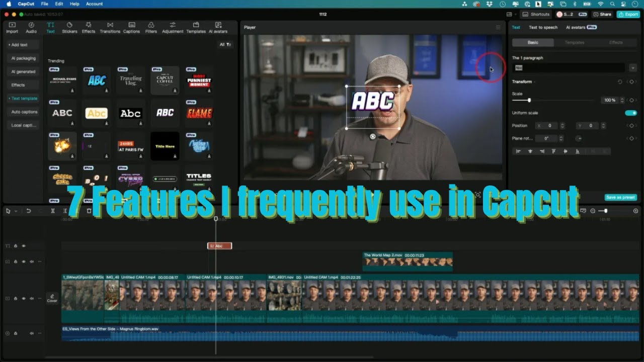Zoom out the timeline with minus icon

pyautogui.click(x=593, y=211)
